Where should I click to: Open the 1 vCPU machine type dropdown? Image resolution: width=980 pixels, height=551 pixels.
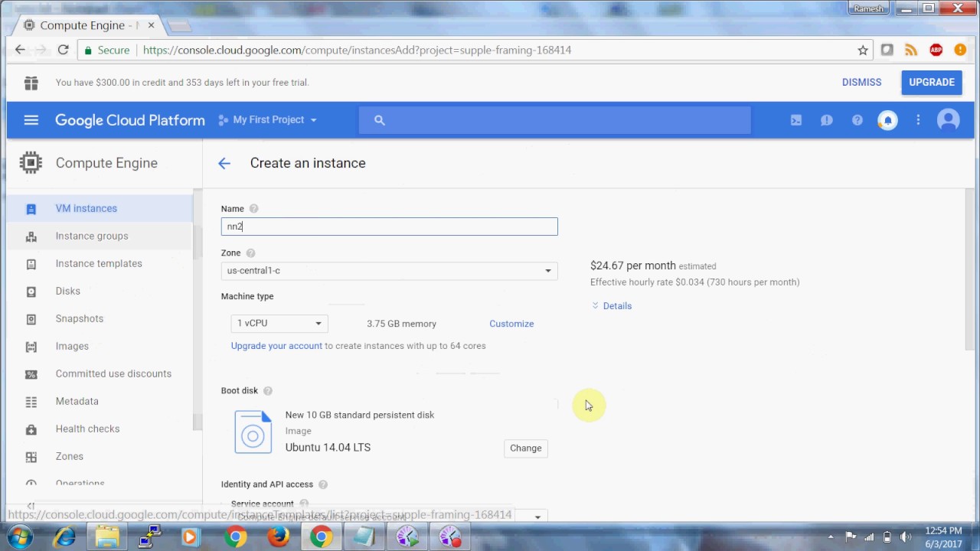coord(279,324)
